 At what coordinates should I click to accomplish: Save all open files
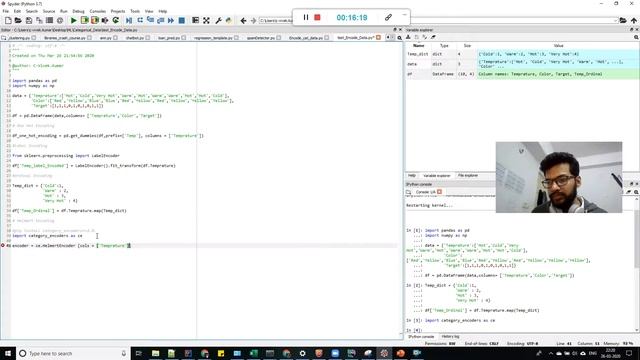click(x=39, y=20)
